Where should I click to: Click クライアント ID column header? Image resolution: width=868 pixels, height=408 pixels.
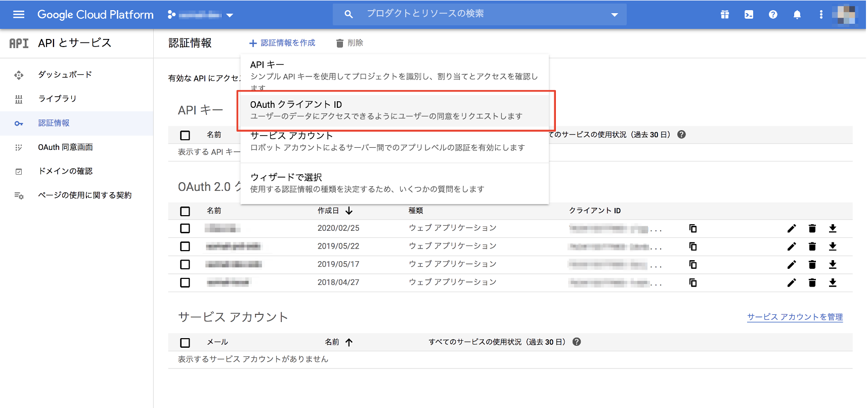[x=595, y=211]
